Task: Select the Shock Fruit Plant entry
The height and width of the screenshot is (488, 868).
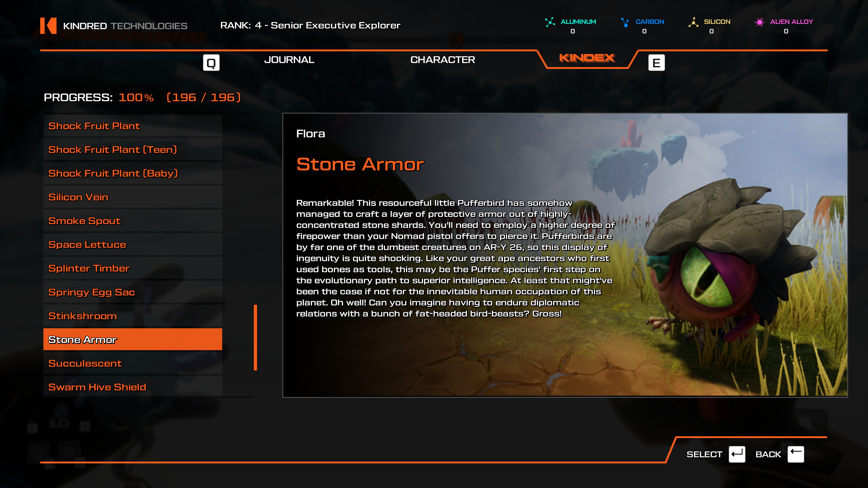Action: 133,126
